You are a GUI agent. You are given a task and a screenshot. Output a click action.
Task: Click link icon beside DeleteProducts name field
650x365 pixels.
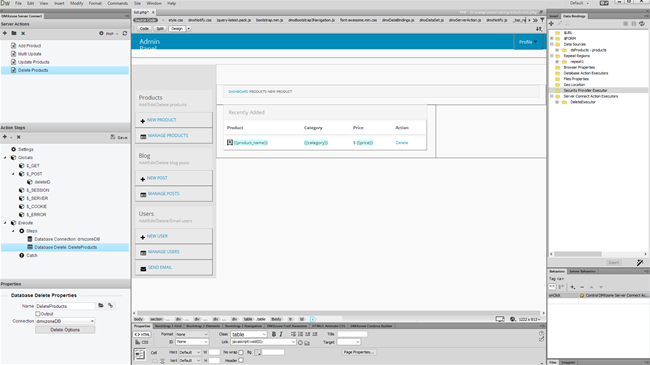tap(111, 306)
